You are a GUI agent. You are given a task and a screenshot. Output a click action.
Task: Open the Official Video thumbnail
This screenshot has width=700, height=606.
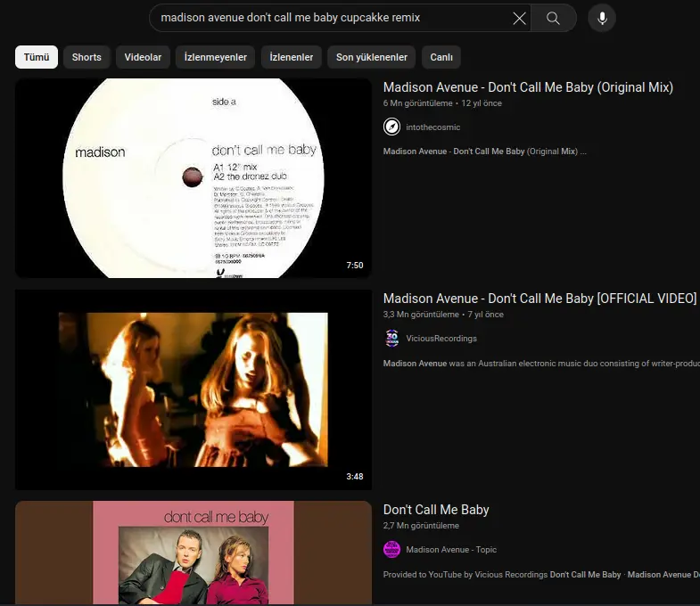point(194,389)
